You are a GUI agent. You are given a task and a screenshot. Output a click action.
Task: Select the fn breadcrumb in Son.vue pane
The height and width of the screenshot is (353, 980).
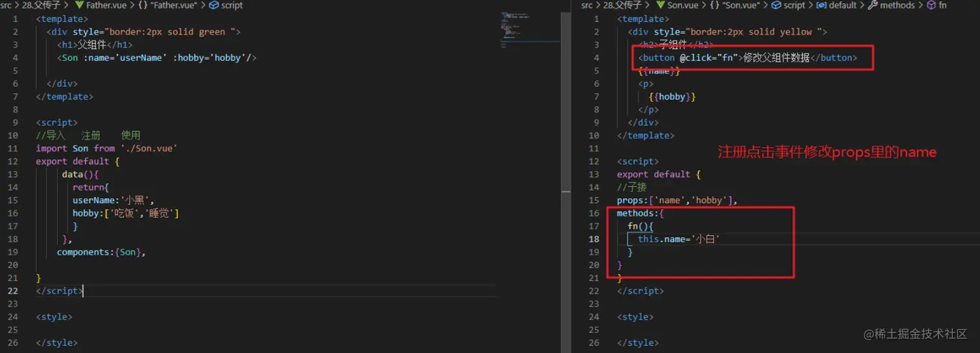[937, 5]
